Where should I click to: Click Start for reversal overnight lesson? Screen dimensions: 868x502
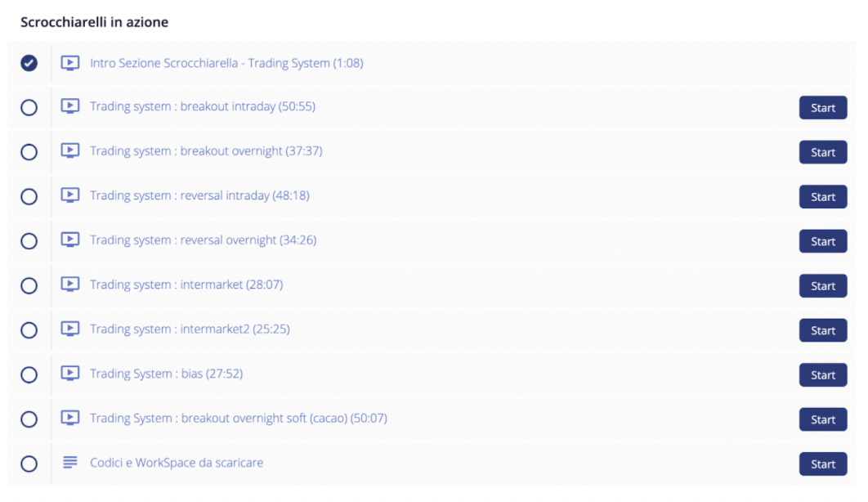coord(822,241)
